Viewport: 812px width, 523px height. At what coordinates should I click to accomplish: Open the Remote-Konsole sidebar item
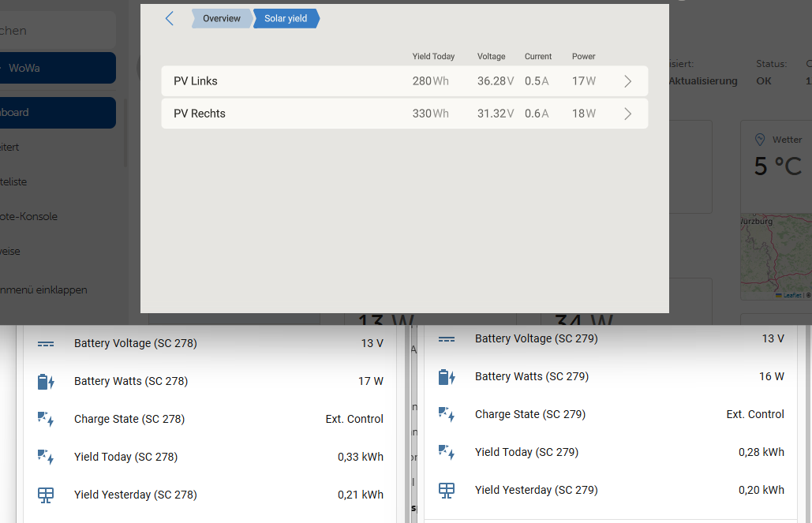pyautogui.click(x=32, y=216)
